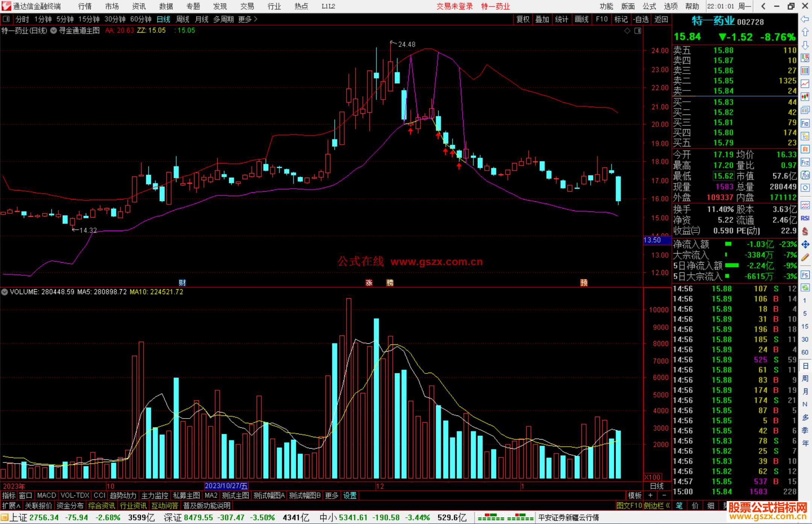Click the 设置 indicator settings button
Image resolution: width=812 pixels, height=524 pixels.
coord(350,495)
